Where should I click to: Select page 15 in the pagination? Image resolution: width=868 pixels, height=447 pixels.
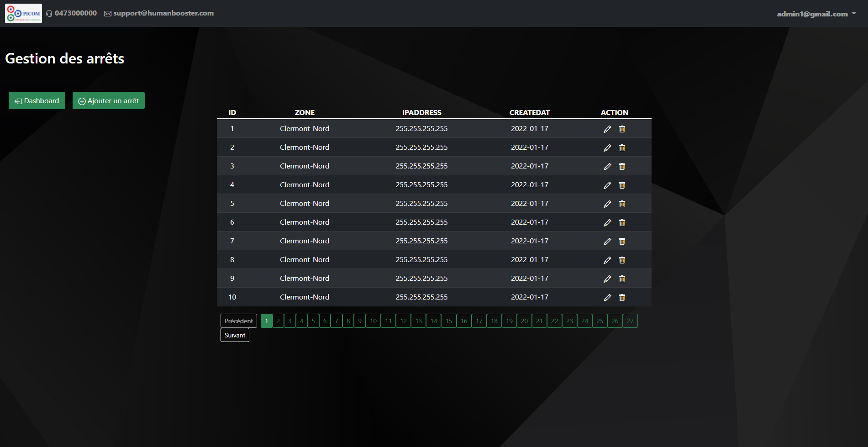[449, 321]
